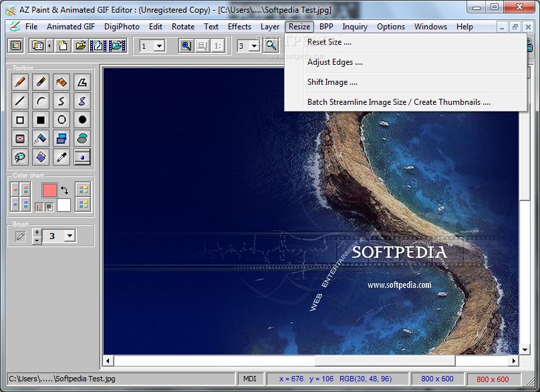Click the 1: actual size button
Screen dimensions: 540x392
(x=218, y=46)
